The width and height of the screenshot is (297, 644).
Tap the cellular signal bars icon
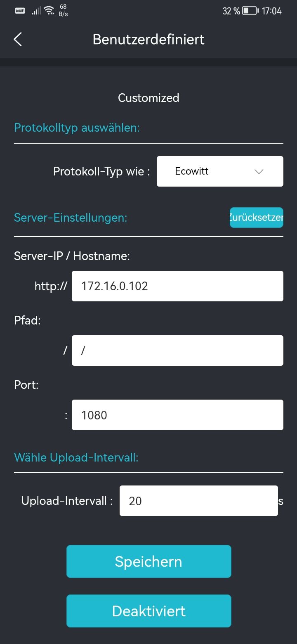36,11
